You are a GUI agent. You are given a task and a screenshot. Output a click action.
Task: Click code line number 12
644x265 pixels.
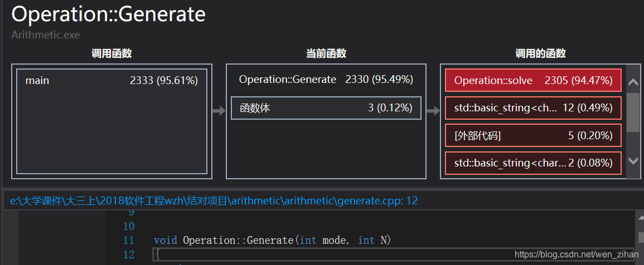[129, 255]
